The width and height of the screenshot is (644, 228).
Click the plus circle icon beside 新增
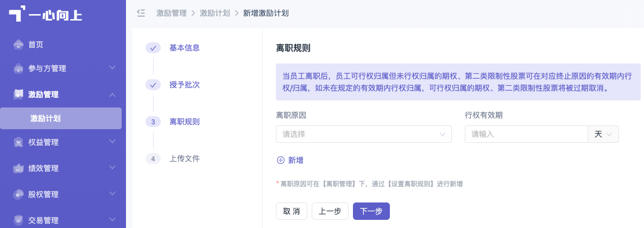pyautogui.click(x=281, y=160)
